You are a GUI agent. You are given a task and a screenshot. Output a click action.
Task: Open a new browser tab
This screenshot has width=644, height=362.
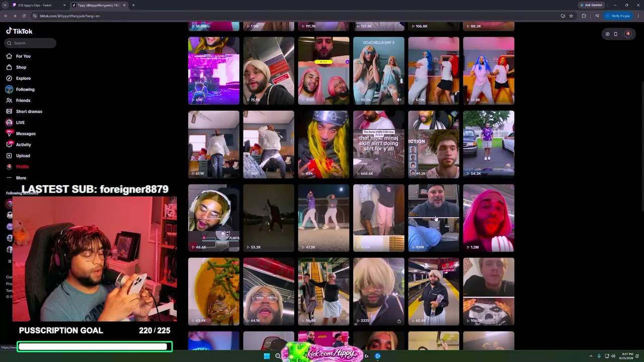click(133, 5)
